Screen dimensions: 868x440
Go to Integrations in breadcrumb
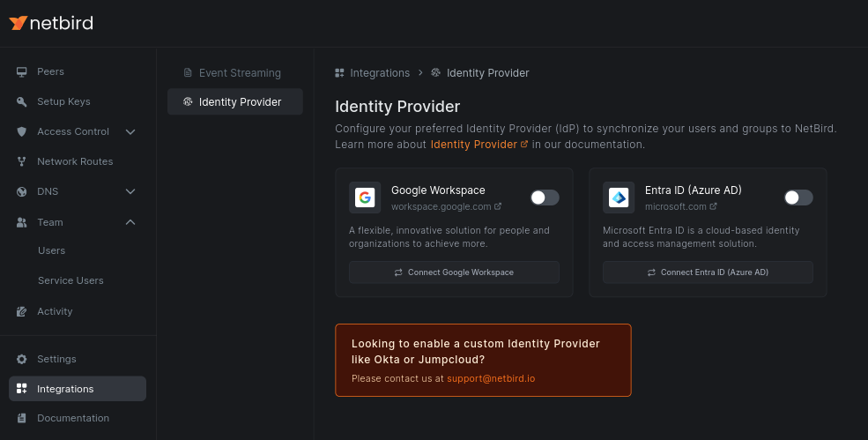click(x=379, y=73)
